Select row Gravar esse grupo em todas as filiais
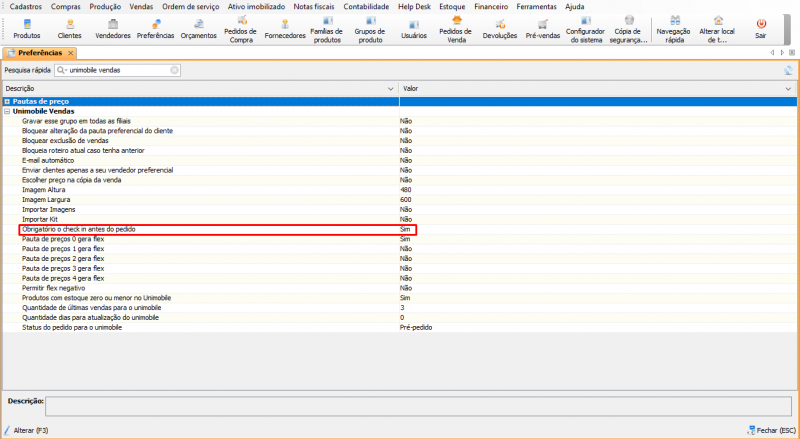Screen dimensions: 800x439 click(x=400, y=121)
